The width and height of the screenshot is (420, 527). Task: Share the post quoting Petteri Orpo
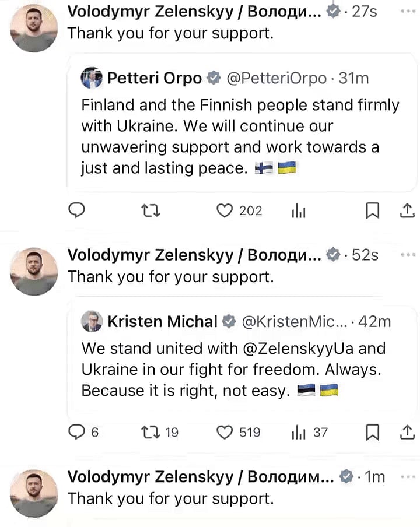pyautogui.click(x=408, y=211)
